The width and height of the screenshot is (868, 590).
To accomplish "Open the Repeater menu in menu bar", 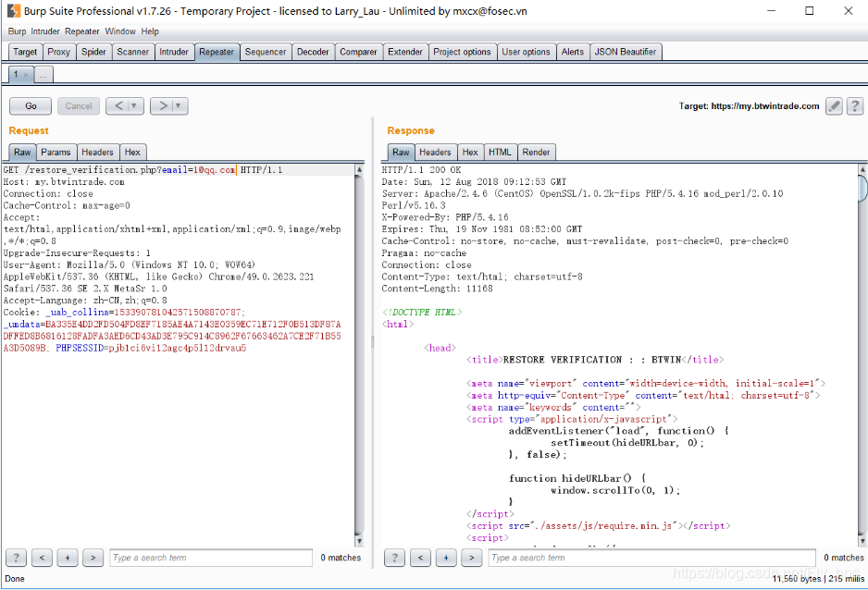I will coord(82,31).
